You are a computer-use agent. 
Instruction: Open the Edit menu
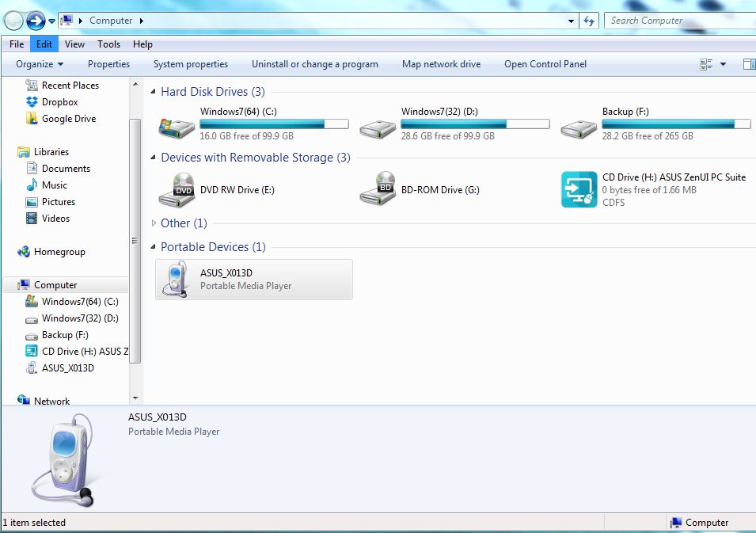click(x=44, y=44)
